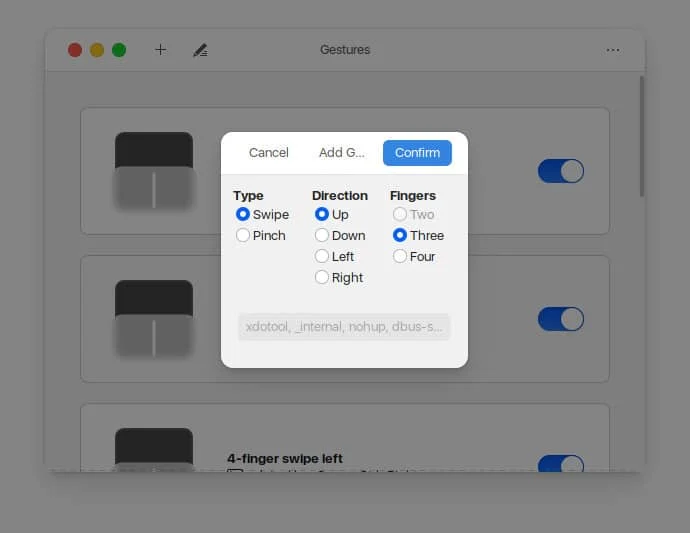Click the 4-finger swipe left text

click(285, 459)
